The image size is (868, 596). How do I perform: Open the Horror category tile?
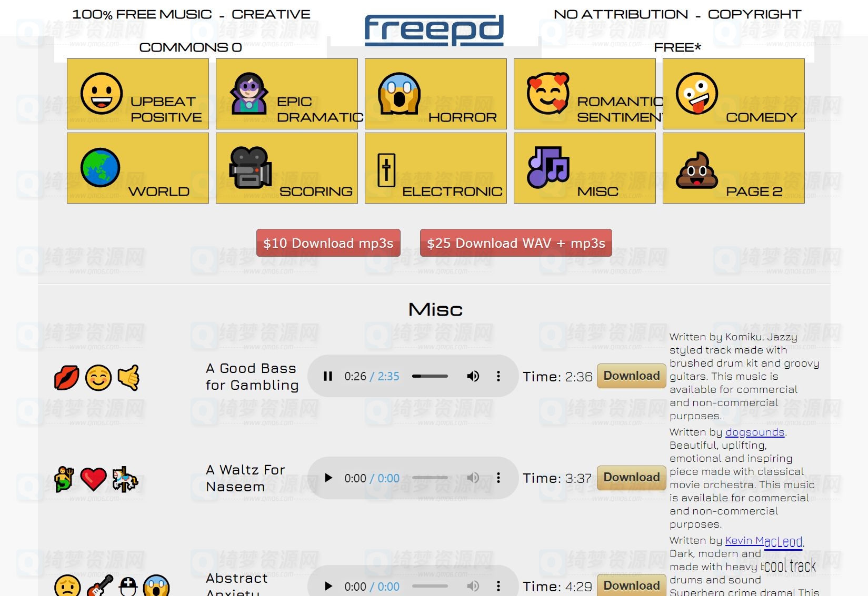436,94
